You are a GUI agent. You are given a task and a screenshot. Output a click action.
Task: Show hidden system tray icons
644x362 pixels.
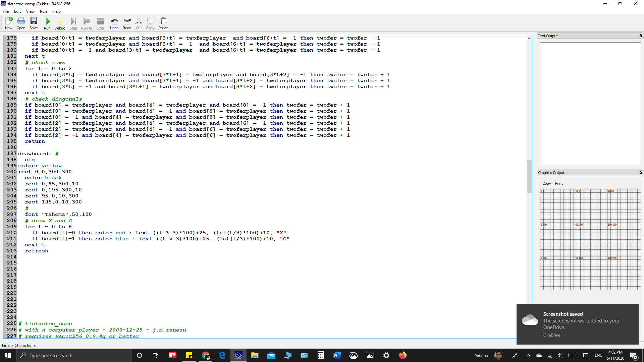pos(528,355)
